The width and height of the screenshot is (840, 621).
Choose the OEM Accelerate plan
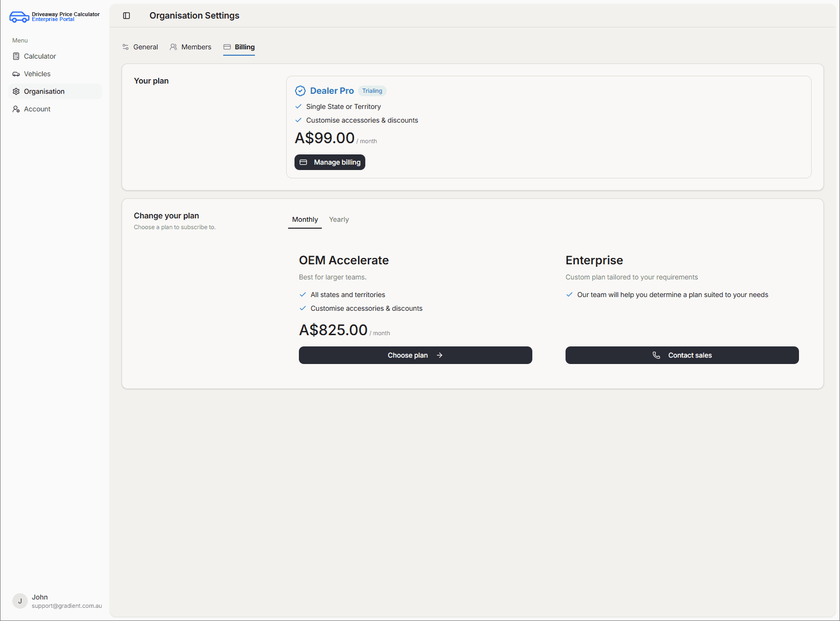point(415,355)
